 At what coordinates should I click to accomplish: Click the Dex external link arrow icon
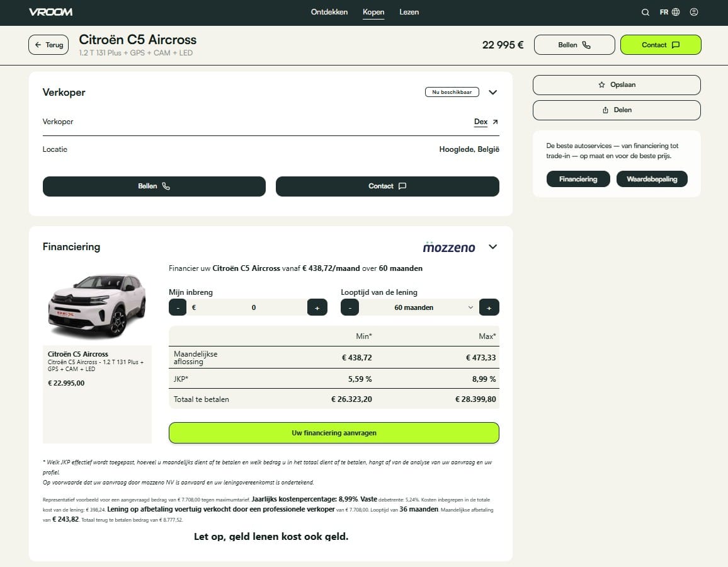tap(496, 122)
